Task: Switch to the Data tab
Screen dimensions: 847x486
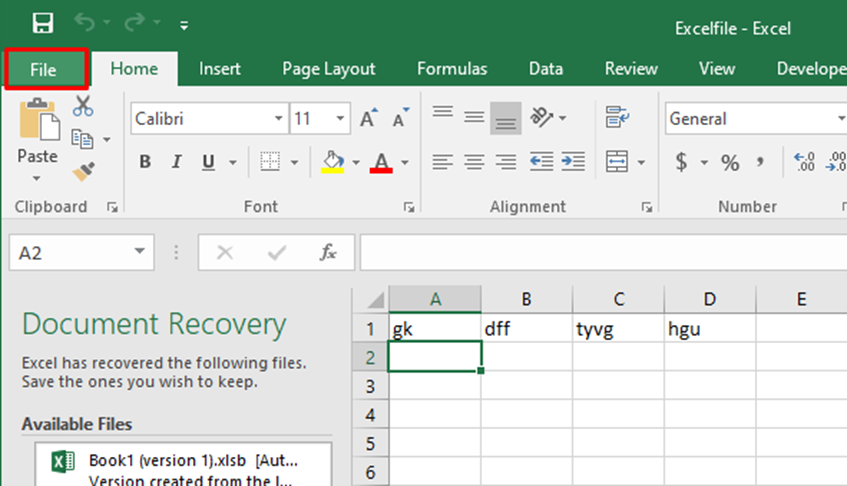Action: click(x=546, y=69)
